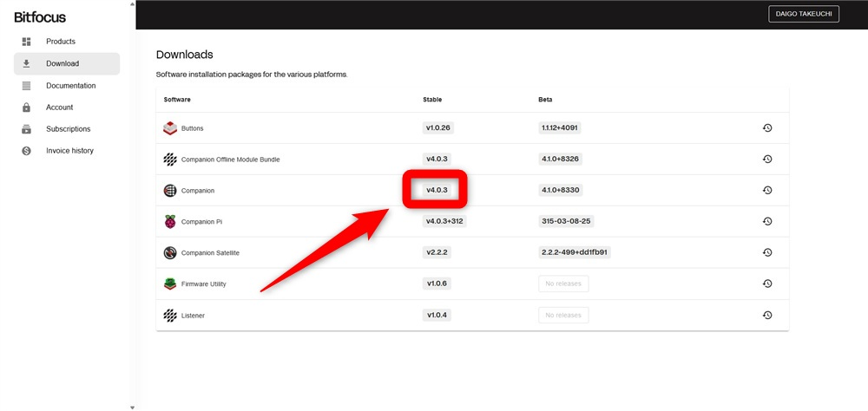
Task: View release history for Companion Pi
Action: pos(767,221)
